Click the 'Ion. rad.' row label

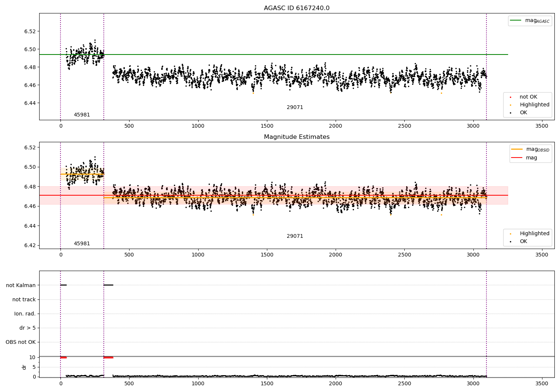pyautogui.click(x=25, y=314)
